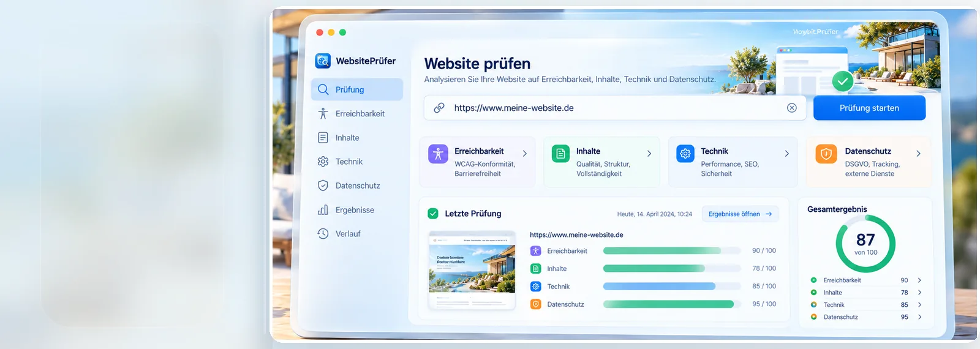The image size is (980, 349).
Task: Expand the Erreichbarkeit card chevron
Action: point(525,154)
